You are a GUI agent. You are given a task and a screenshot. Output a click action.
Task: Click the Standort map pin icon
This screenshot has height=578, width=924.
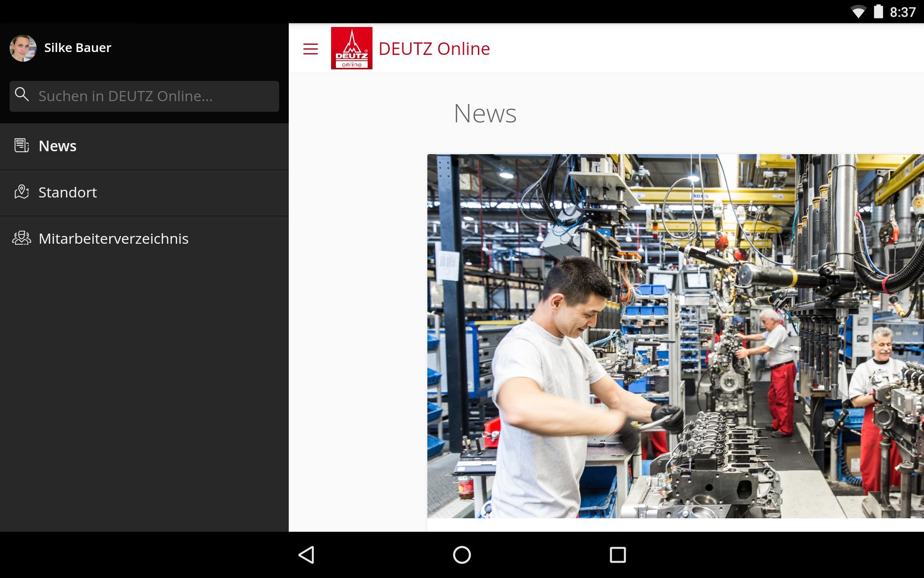click(22, 192)
